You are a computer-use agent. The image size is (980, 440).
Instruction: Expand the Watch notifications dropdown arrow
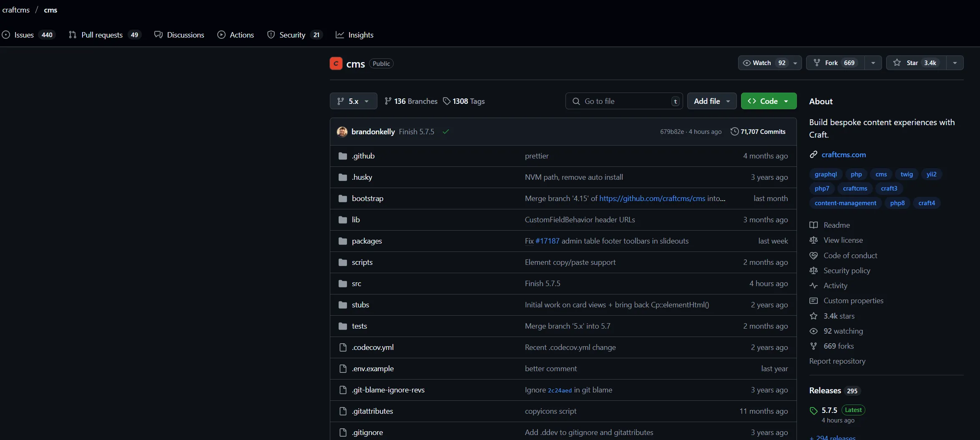(795, 63)
